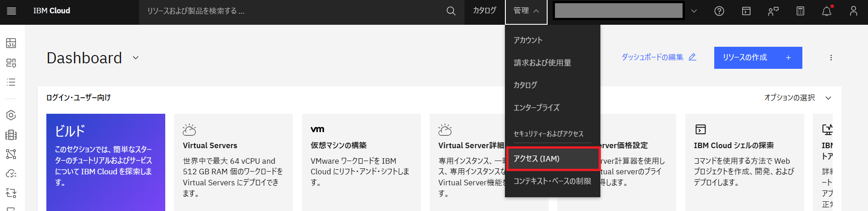Select コンテキスト・ベースの制限 menu item
Viewport: 868px width, 211px height.
[552, 181]
